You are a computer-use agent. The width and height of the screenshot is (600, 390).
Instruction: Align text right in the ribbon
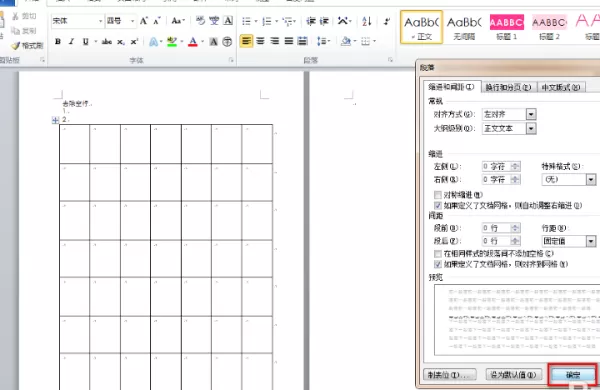(275, 41)
